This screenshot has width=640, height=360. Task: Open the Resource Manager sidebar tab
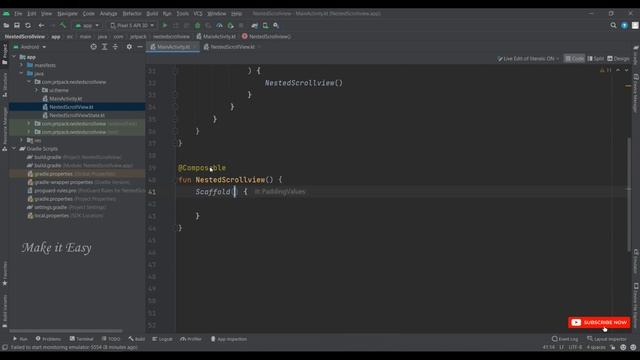tap(4, 129)
